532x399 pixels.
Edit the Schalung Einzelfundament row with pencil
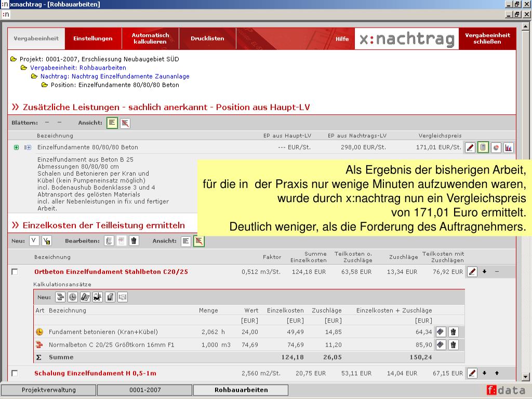click(x=472, y=373)
